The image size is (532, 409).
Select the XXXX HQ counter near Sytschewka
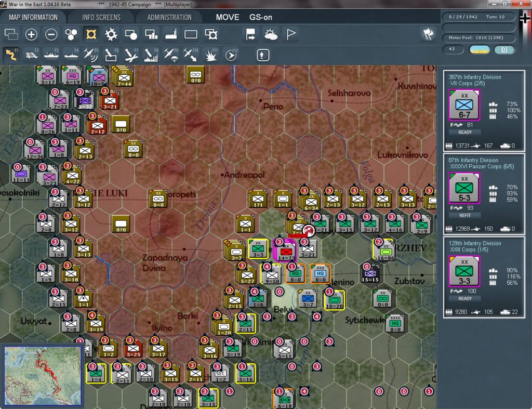pyautogui.click(x=395, y=323)
